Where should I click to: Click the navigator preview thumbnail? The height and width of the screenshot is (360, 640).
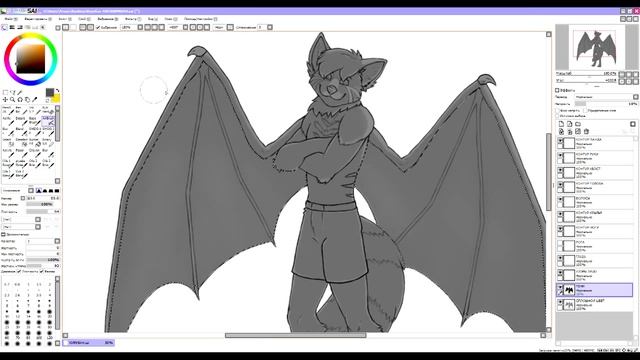point(596,47)
